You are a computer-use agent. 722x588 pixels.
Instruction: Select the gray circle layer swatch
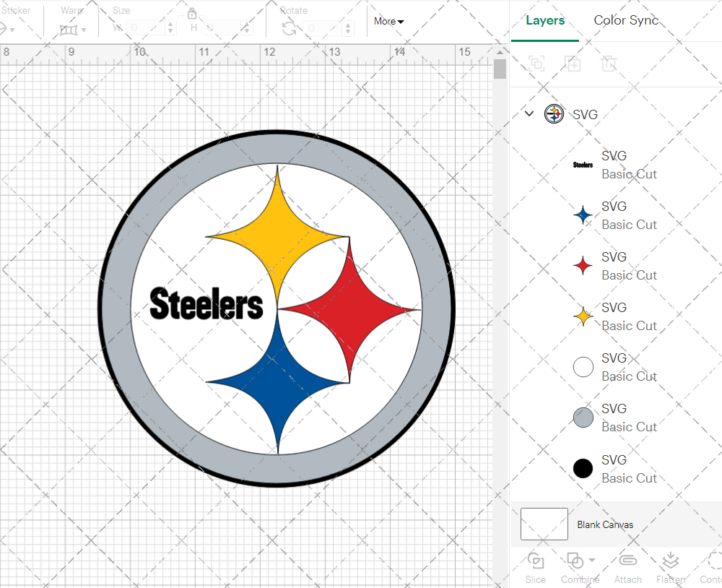[x=583, y=418]
